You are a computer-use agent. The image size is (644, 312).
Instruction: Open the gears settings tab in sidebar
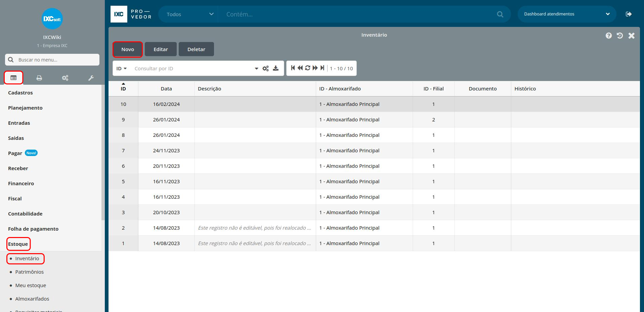click(x=65, y=78)
